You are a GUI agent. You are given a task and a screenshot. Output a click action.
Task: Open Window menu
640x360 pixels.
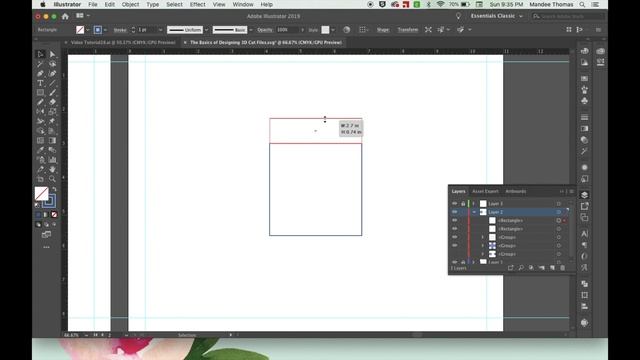[x=243, y=4]
